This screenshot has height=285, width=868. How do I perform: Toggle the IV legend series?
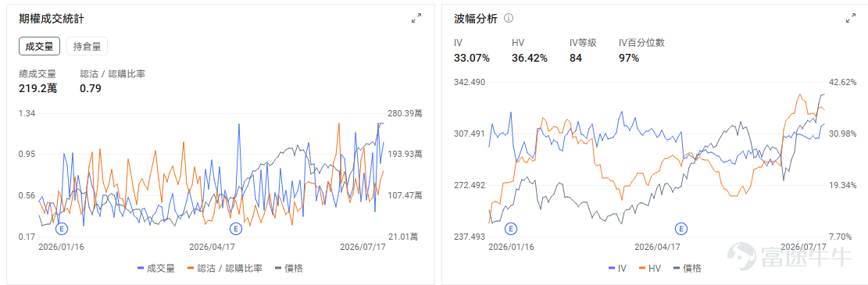[617, 269]
